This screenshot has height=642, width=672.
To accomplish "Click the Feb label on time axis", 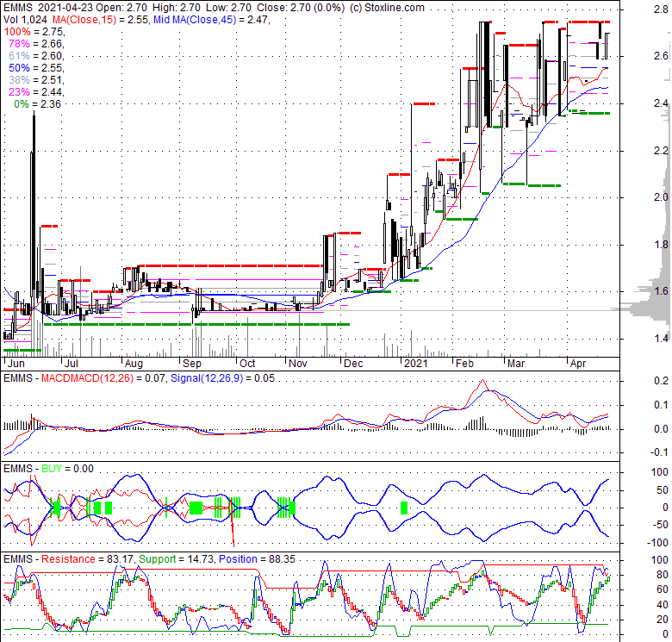I will [x=464, y=364].
